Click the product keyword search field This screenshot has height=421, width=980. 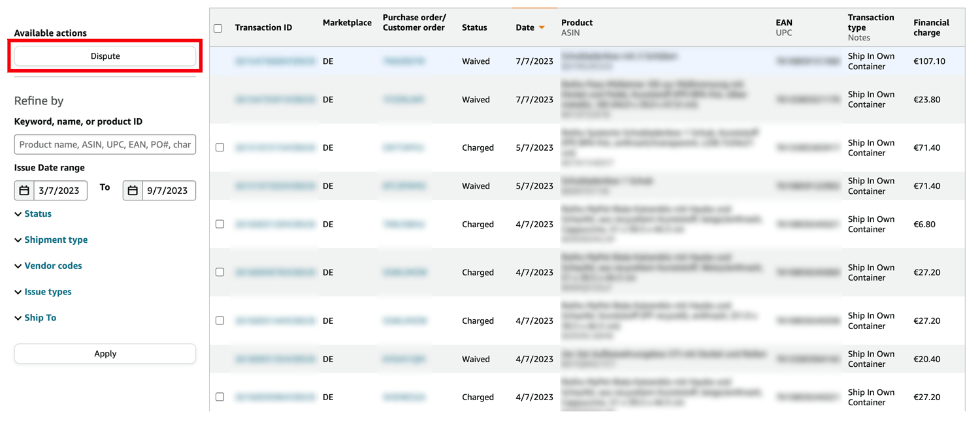[105, 144]
